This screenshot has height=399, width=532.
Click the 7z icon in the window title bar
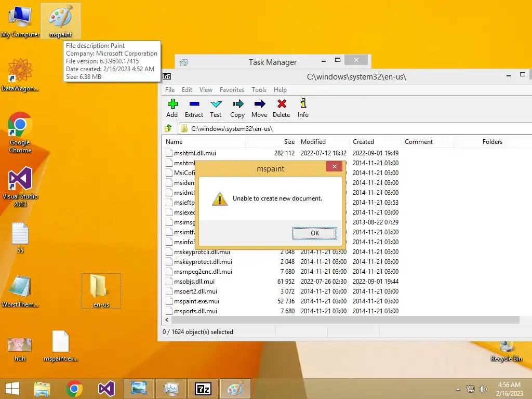[167, 76]
